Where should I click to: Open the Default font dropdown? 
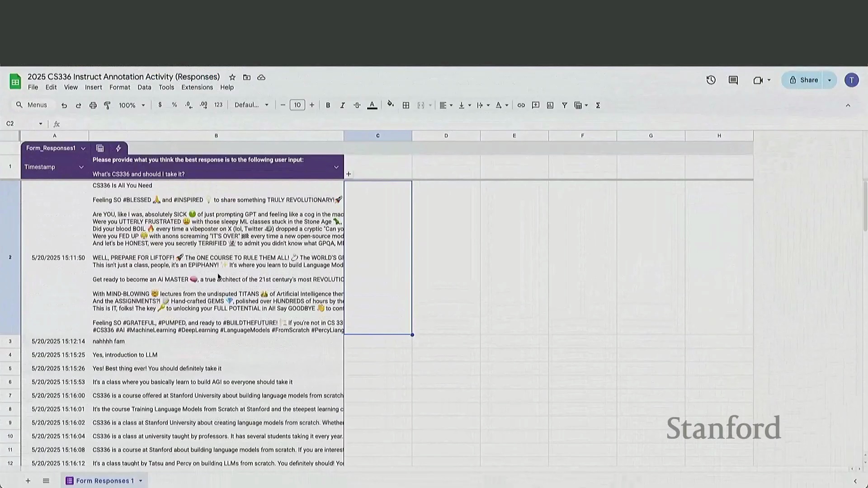tap(251, 105)
